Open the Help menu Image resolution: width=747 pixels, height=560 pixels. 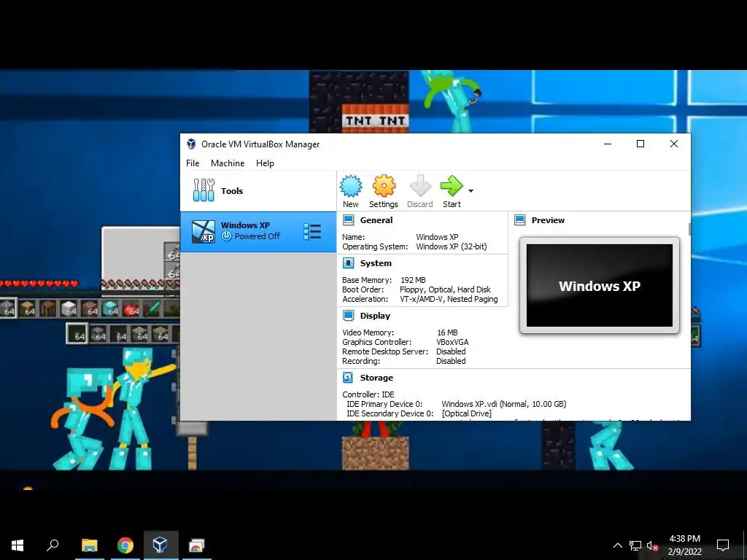tap(265, 163)
